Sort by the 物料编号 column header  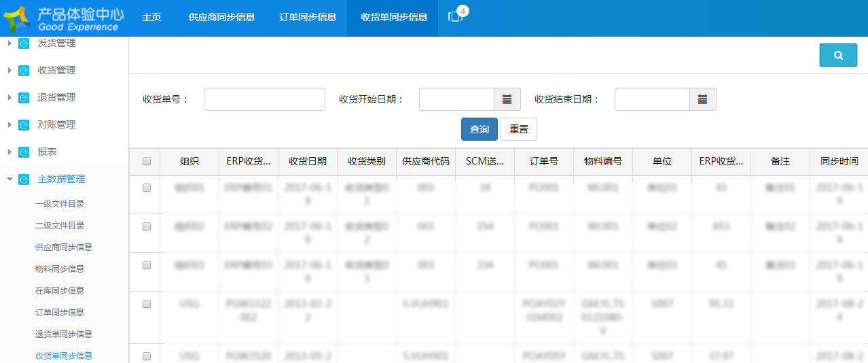click(x=603, y=162)
